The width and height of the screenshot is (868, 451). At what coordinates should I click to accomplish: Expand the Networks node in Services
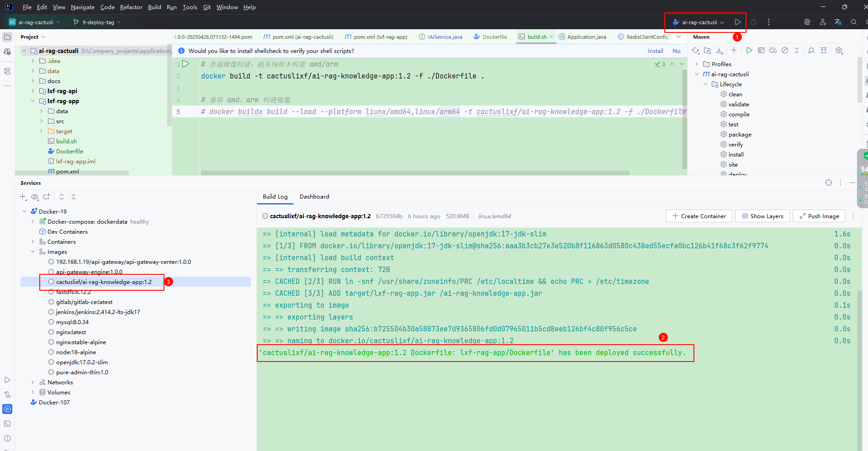(x=33, y=383)
